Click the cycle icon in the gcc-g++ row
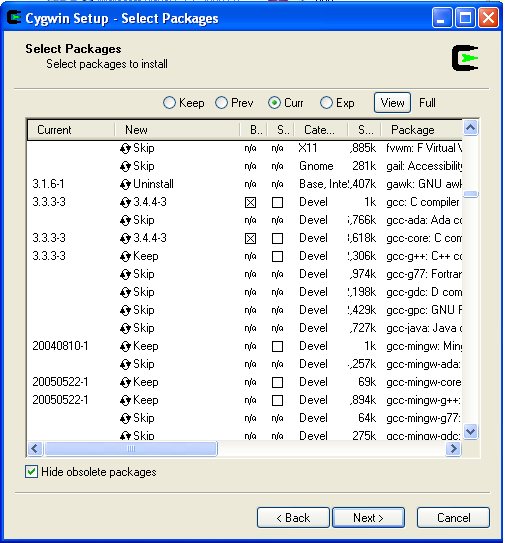The image size is (505, 543). [x=125, y=257]
